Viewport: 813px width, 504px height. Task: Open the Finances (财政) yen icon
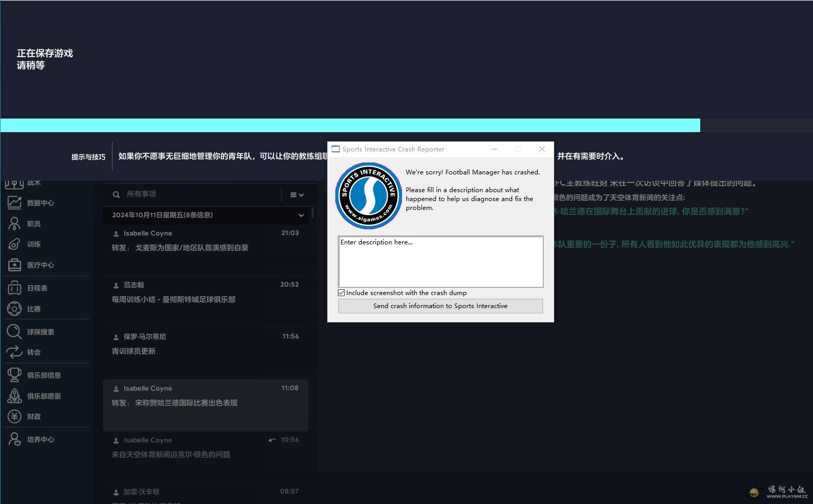pos(14,416)
